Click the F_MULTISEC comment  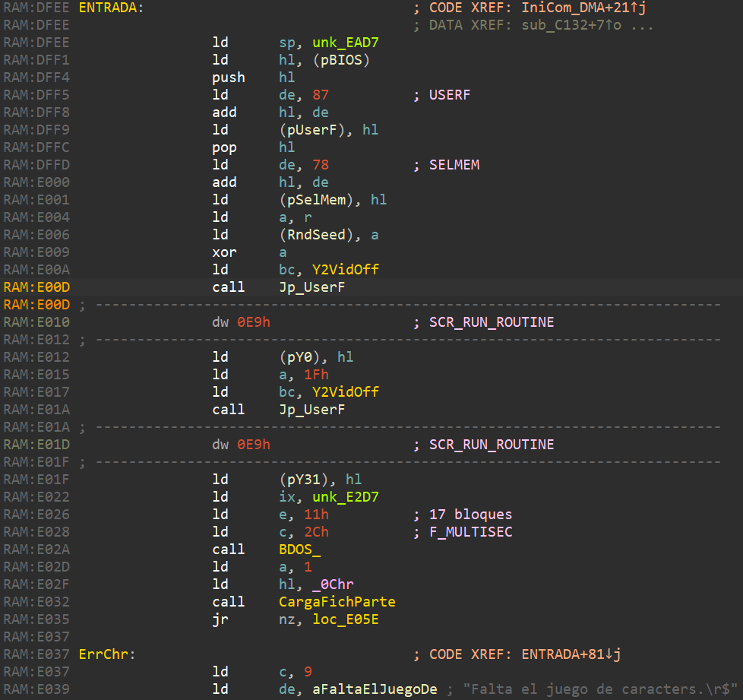point(470,532)
